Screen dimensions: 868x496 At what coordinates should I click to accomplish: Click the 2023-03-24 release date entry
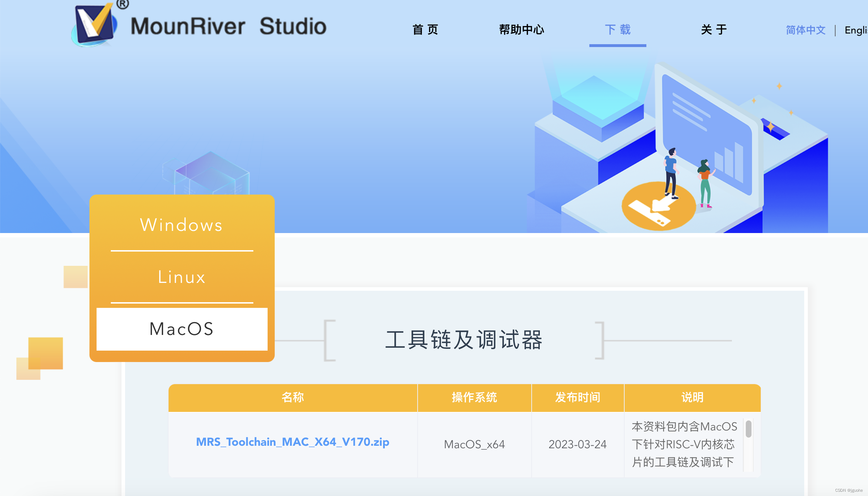click(x=577, y=444)
